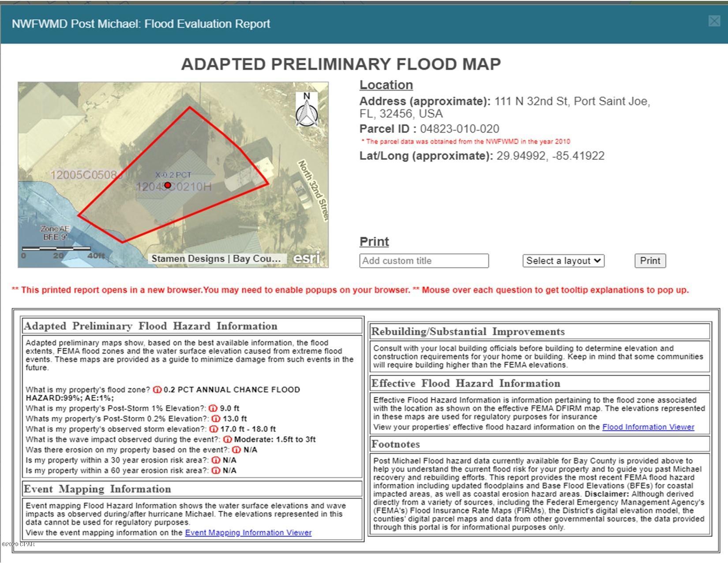Image resolution: width=728 pixels, height=563 pixels.
Task: Click inside the Add custom title field
Action: tap(424, 261)
